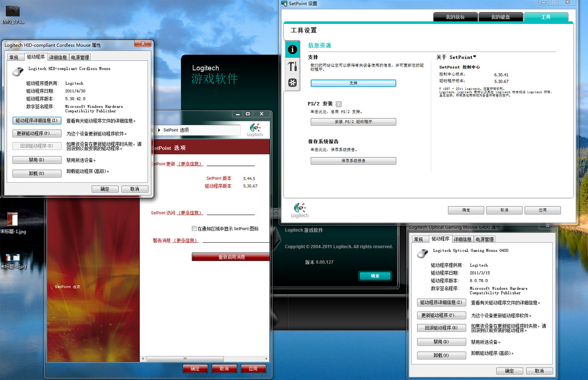Screen dimensions: 588x380
Task: Click 取消 in SetPoint 设置 window
Action: 504,210
